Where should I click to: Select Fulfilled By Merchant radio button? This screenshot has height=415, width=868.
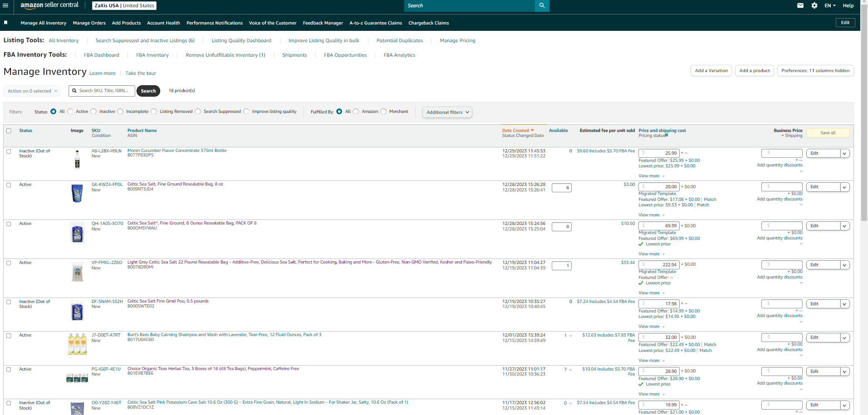click(x=383, y=112)
